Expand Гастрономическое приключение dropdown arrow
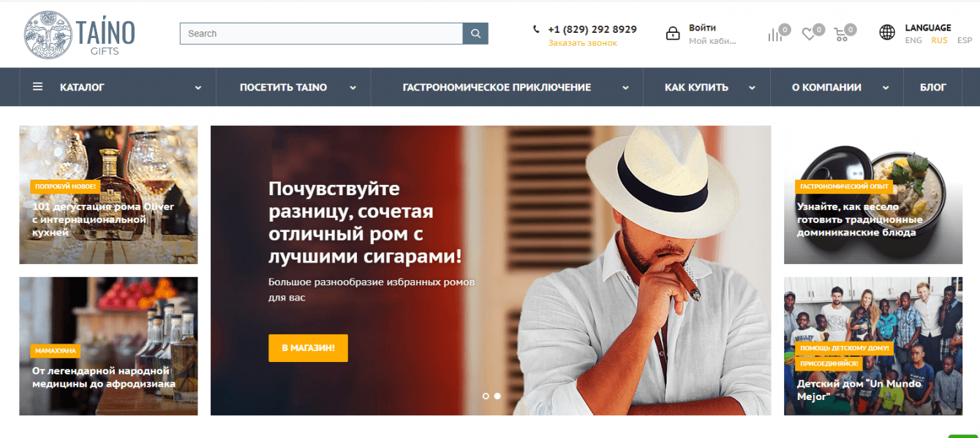 [625, 88]
